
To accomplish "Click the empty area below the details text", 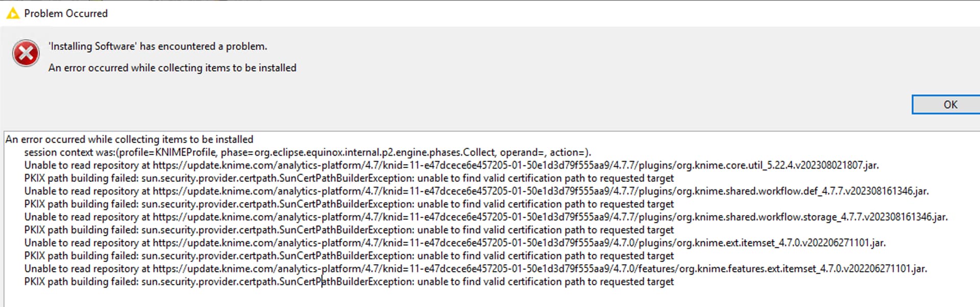I will (x=459, y=297).
